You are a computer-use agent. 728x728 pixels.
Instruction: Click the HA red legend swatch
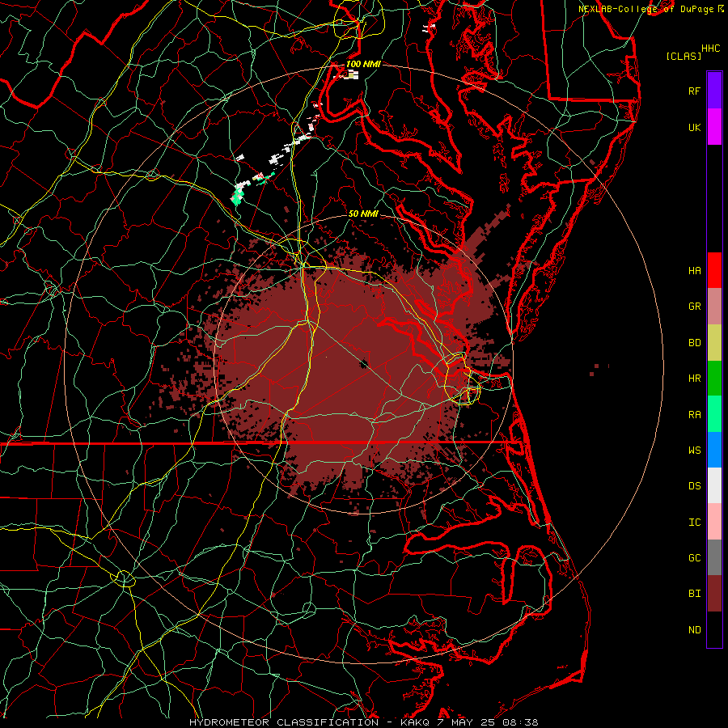point(714,270)
